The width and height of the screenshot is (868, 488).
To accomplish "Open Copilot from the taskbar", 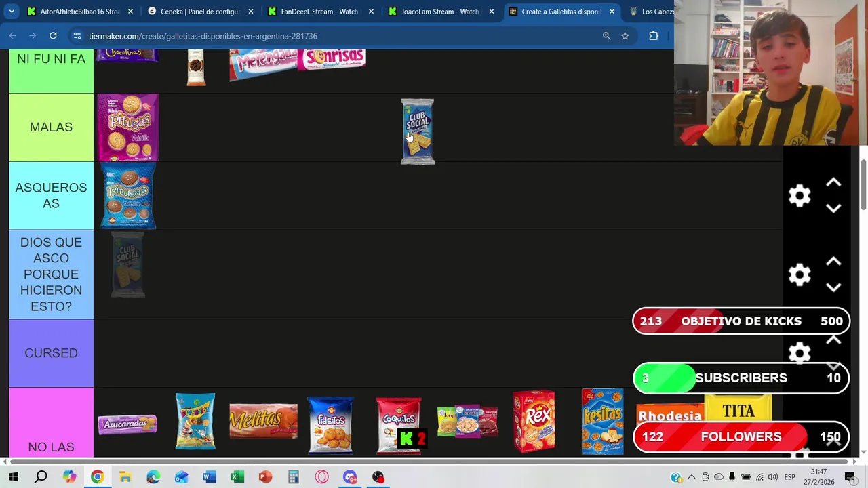I will [69, 477].
